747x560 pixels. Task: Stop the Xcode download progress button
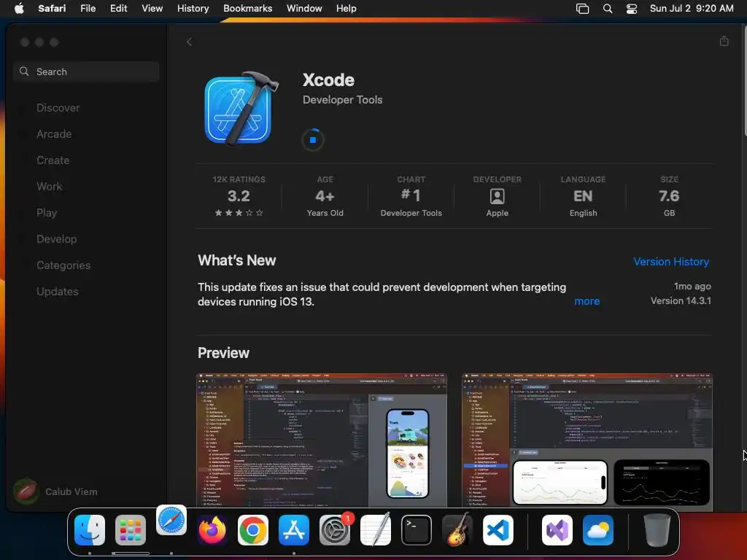313,140
